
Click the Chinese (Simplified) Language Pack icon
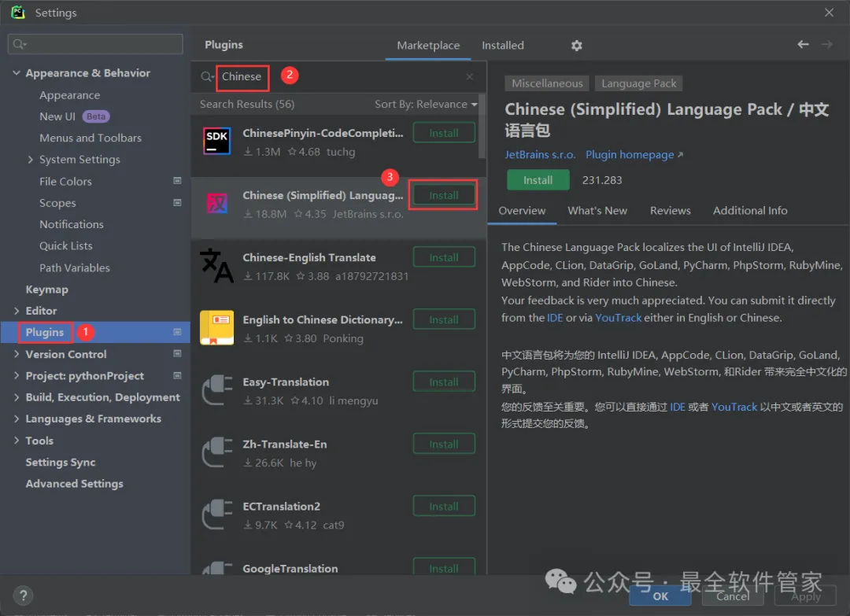point(217,203)
